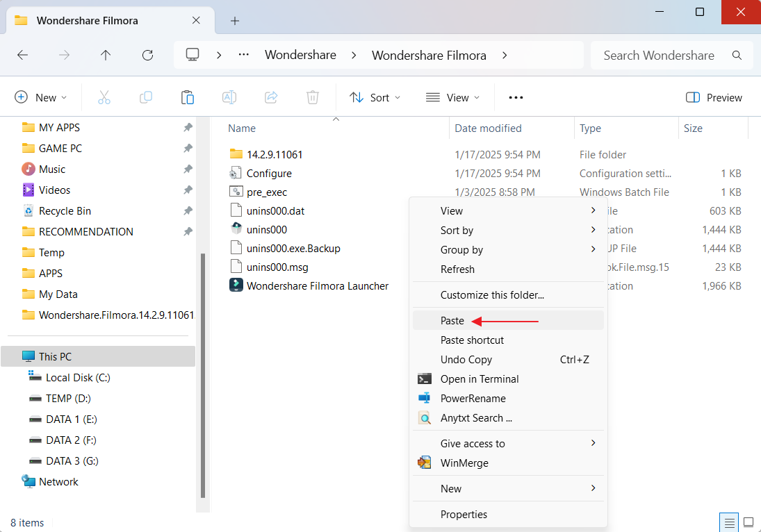Screen dimensions: 761x532
Task: Choose Properties in the context menu
Action: tap(464, 515)
